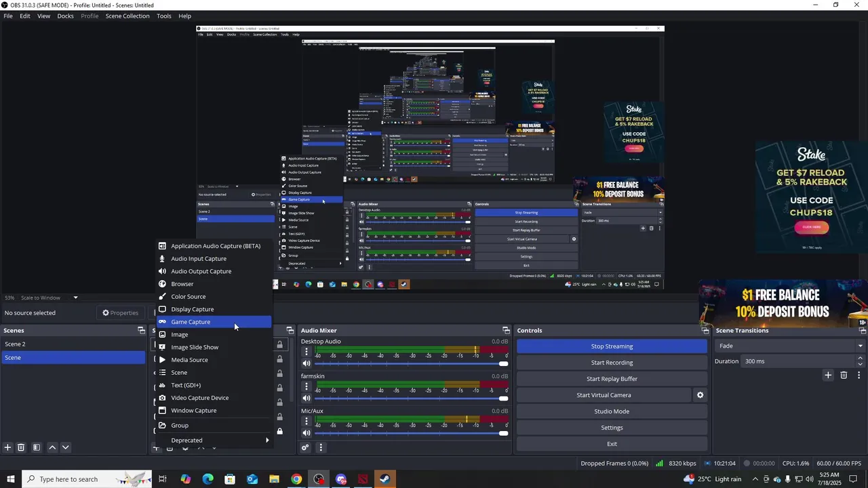Open Windows notification center icon
The height and width of the screenshot is (488, 868).
tap(853, 479)
